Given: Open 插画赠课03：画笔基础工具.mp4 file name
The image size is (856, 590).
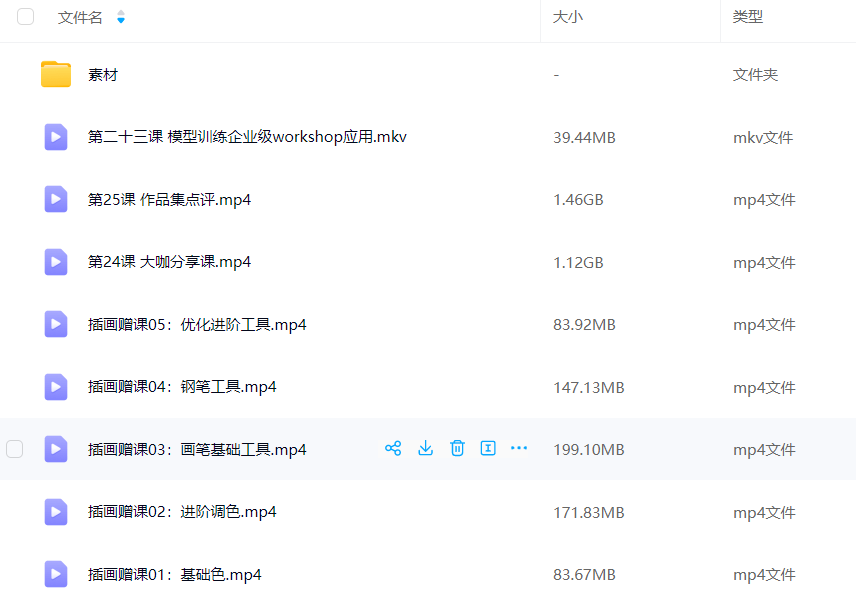Looking at the screenshot, I should pyautogui.click(x=197, y=450).
